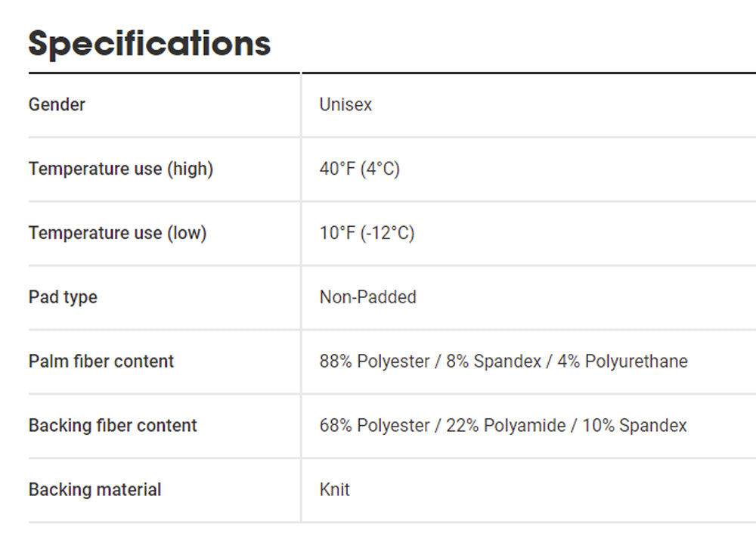Select the Non-Padded value text
Screen dimensions: 756x540
coord(367,297)
